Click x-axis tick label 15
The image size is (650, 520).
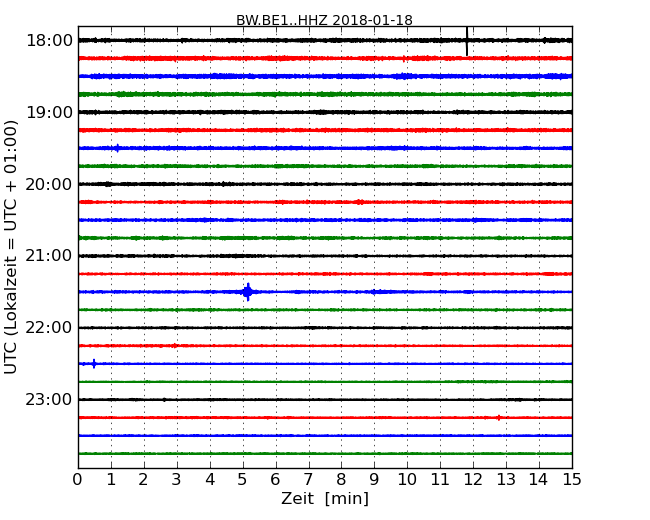click(x=572, y=479)
